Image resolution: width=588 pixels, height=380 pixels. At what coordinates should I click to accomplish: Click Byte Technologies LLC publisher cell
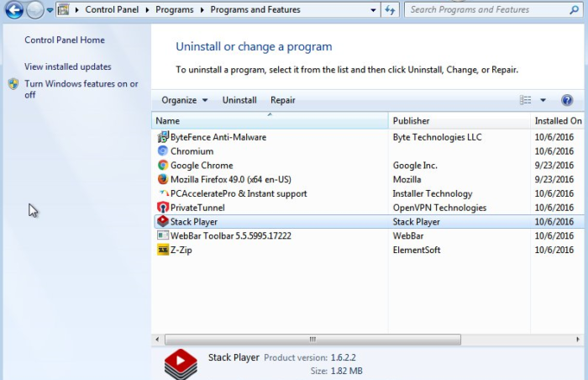(x=438, y=137)
